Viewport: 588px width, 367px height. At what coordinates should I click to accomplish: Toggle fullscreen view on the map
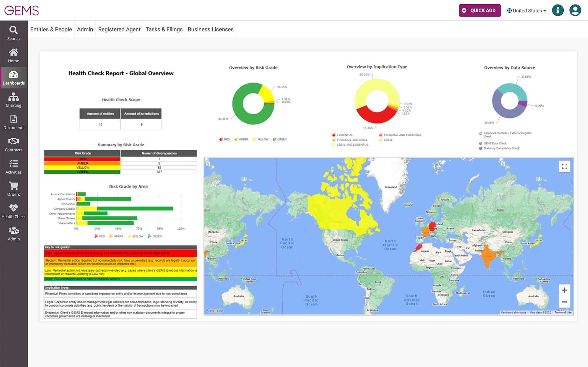point(564,166)
